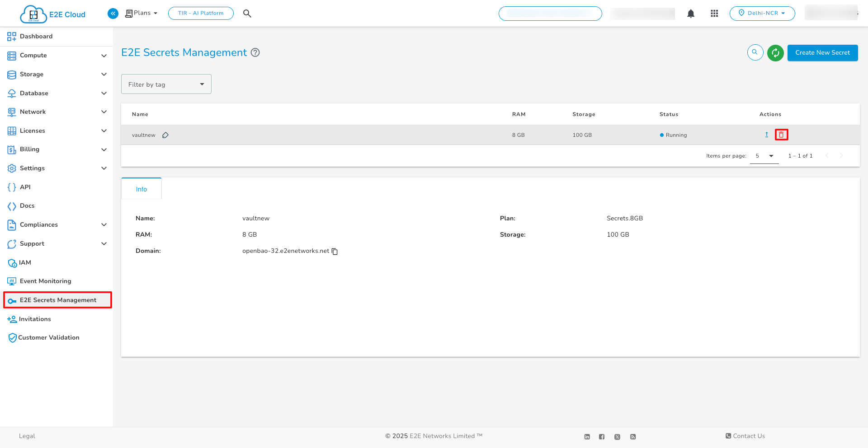This screenshot has height=448, width=868.
Task: Click the Running status cell
Action: (673, 135)
